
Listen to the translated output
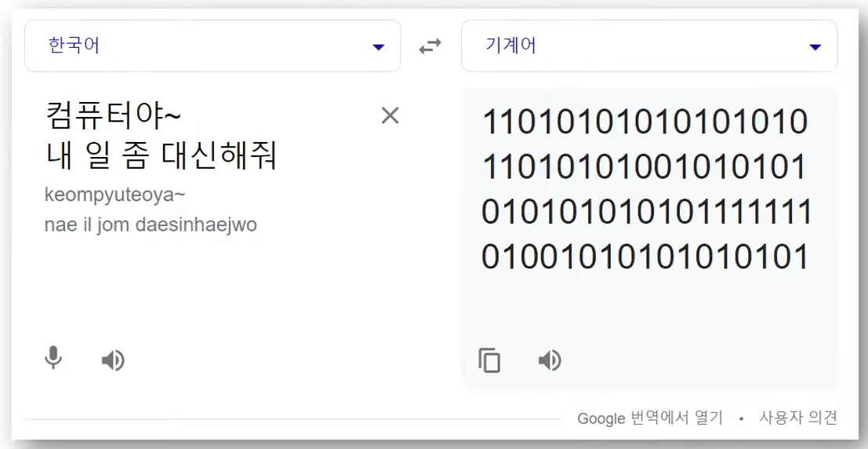550,361
